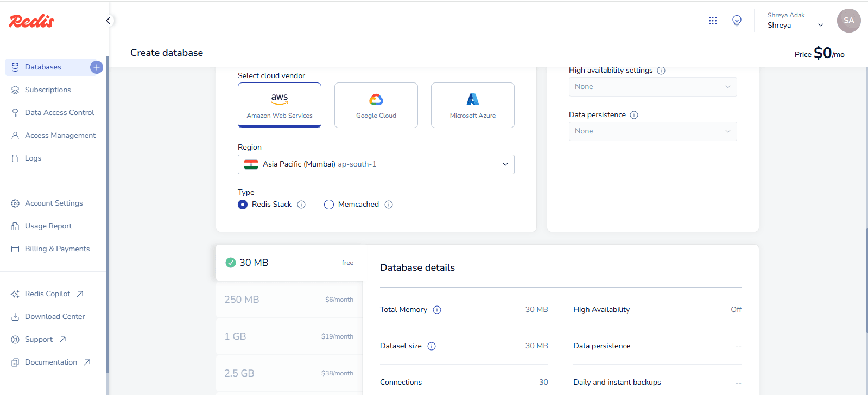Click the SA user avatar
Image resolution: width=868 pixels, height=395 pixels.
849,21
